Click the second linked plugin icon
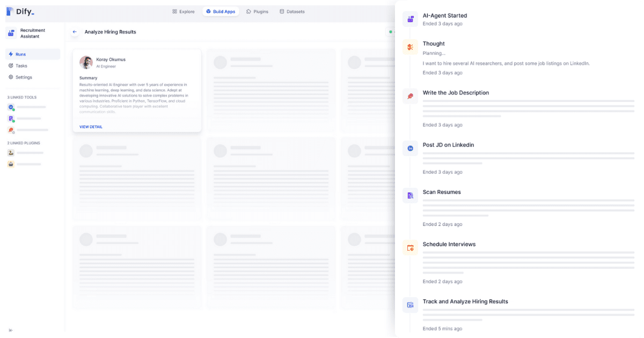Viewport: 644px width, 338px height. pyautogui.click(x=11, y=164)
